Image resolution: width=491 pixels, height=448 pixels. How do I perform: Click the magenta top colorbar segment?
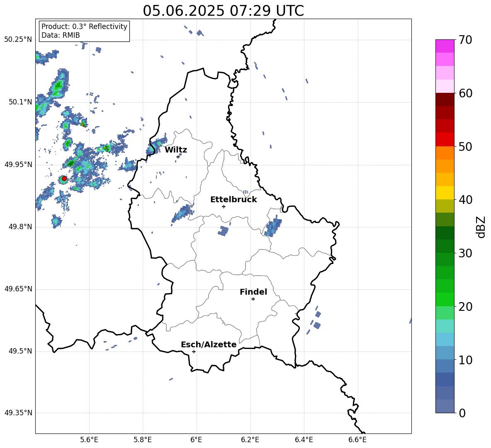445,46
